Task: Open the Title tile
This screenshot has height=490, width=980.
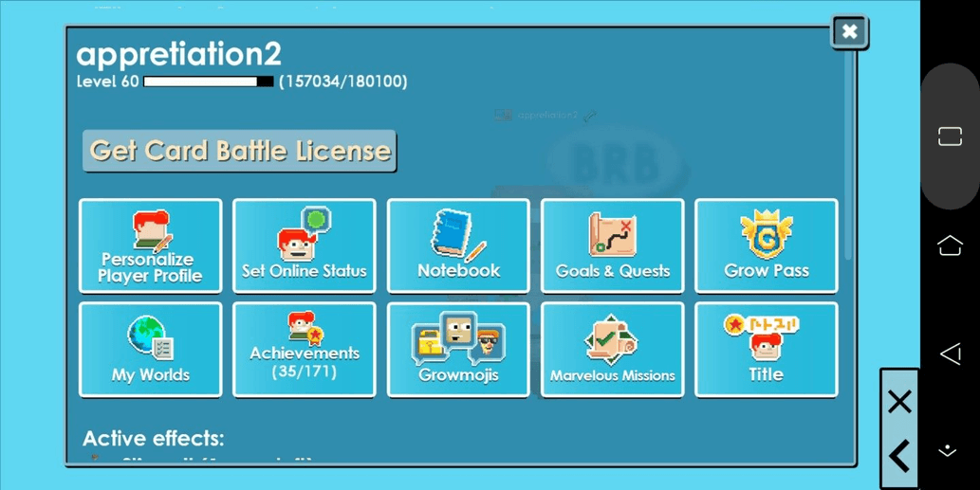Action: (767, 350)
